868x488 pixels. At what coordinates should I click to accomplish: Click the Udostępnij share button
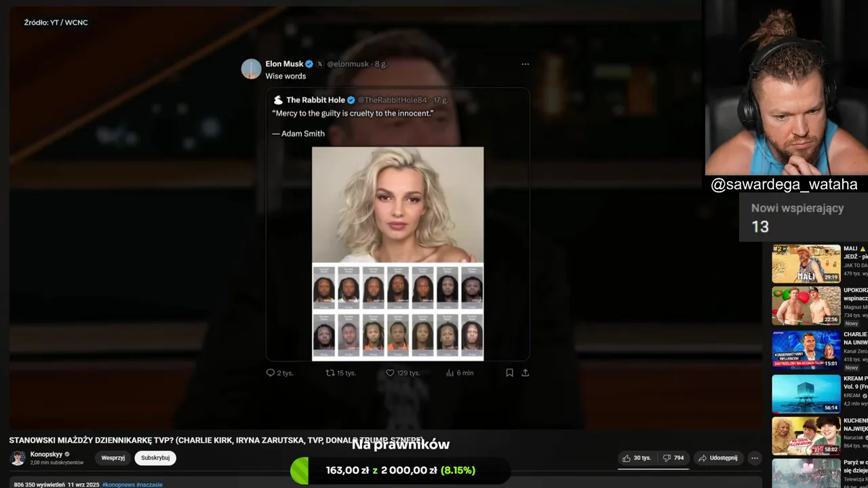coord(718,458)
